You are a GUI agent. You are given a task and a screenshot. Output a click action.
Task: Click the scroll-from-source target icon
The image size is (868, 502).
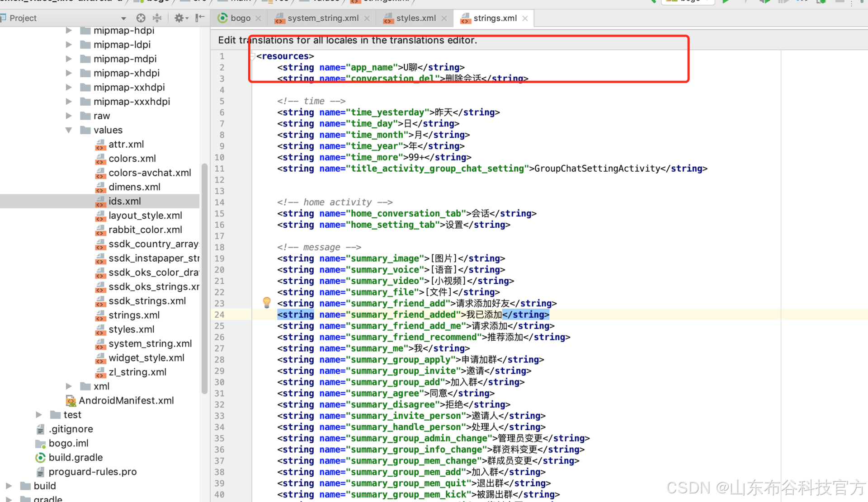click(x=141, y=18)
